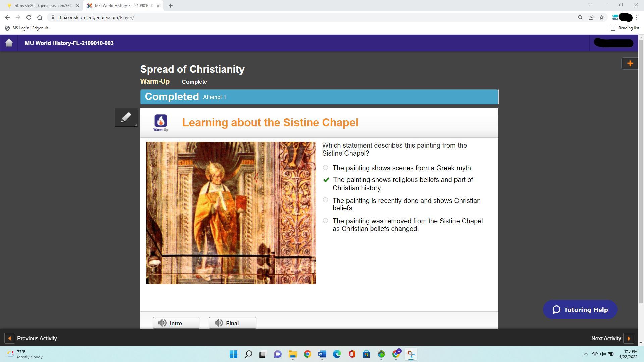Open the zoom magnifier in address bar

pos(580,17)
